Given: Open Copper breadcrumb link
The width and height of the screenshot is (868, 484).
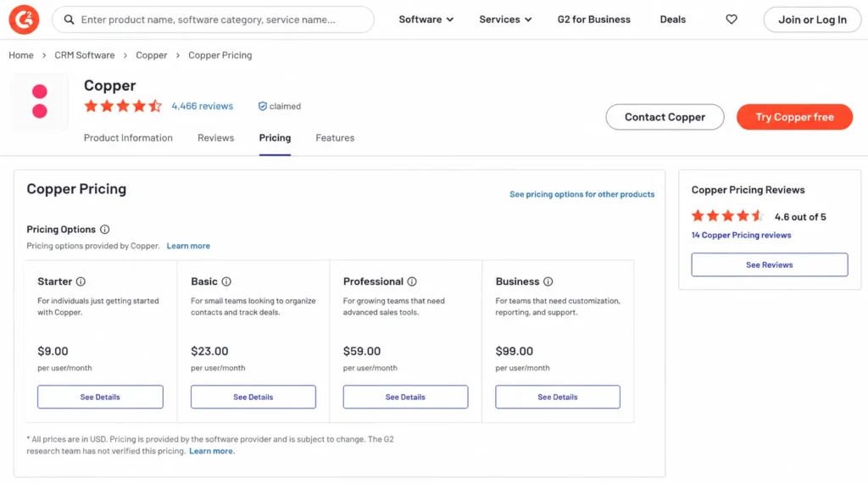Looking at the screenshot, I should [x=152, y=55].
